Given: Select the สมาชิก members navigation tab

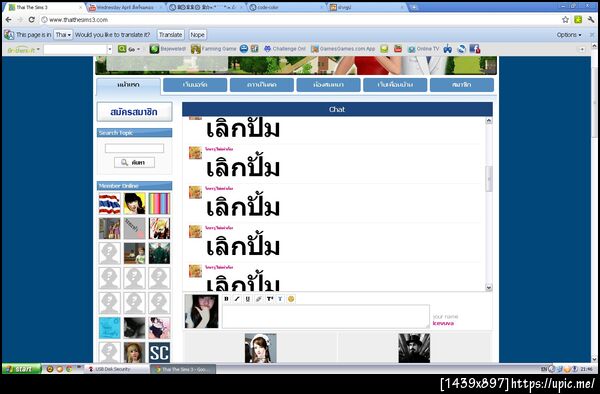Looking at the screenshot, I should (462, 85).
